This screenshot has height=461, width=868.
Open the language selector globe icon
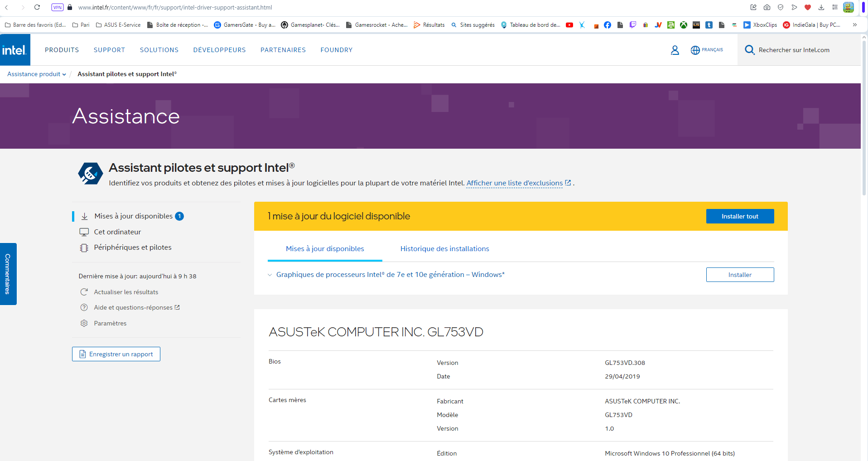(695, 50)
